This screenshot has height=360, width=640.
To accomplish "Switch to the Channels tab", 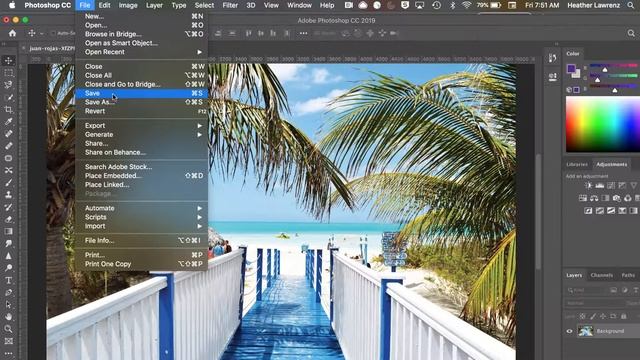I will point(602,275).
